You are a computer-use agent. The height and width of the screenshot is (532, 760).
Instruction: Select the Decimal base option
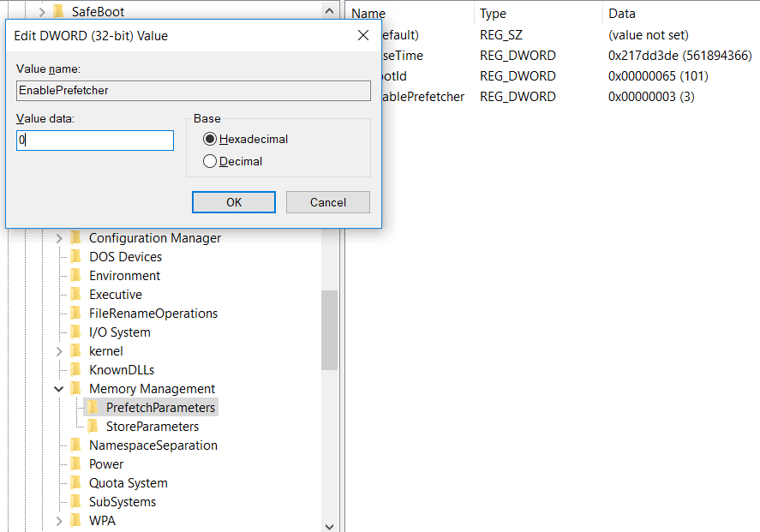coord(233,161)
